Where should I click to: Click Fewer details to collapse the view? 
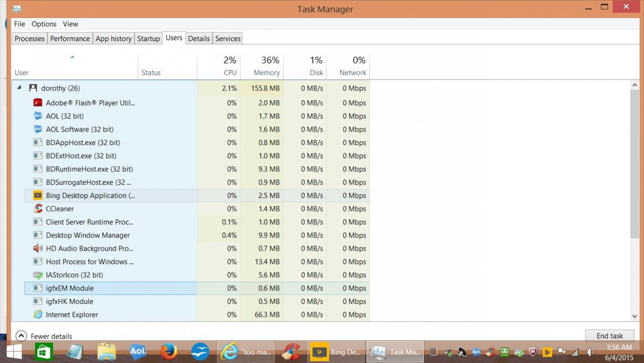(x=44, y=336)
